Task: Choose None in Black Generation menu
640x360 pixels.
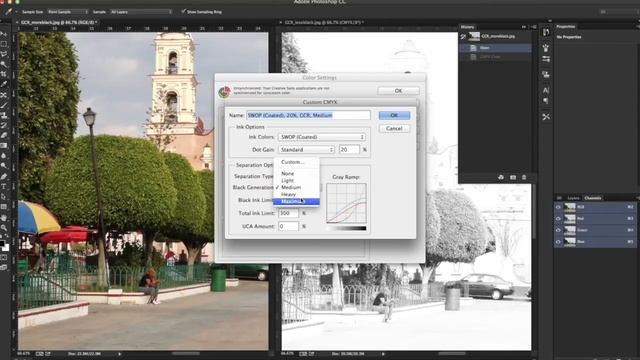Action: tap(296, 173)
